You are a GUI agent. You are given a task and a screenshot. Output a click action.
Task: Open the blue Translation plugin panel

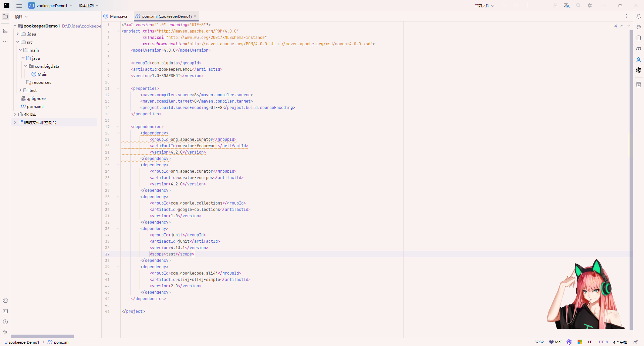coord(639,59)
